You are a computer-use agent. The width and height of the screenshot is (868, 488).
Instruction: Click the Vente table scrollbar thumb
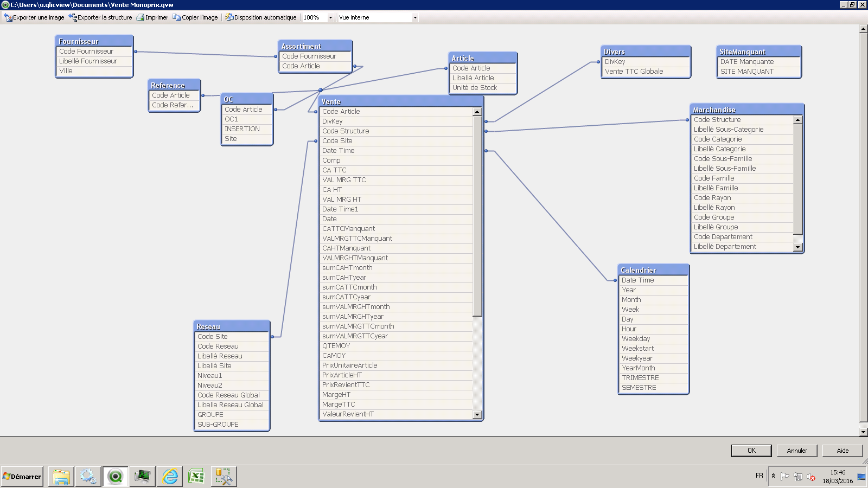tap(477, 216)
